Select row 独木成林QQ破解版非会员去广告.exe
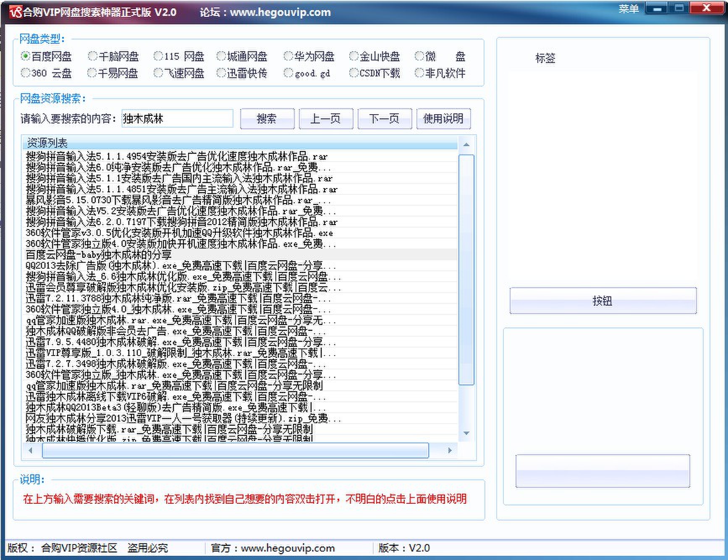Screen dimensions: 728x560 pyautogui.click(x=240, y=331)
